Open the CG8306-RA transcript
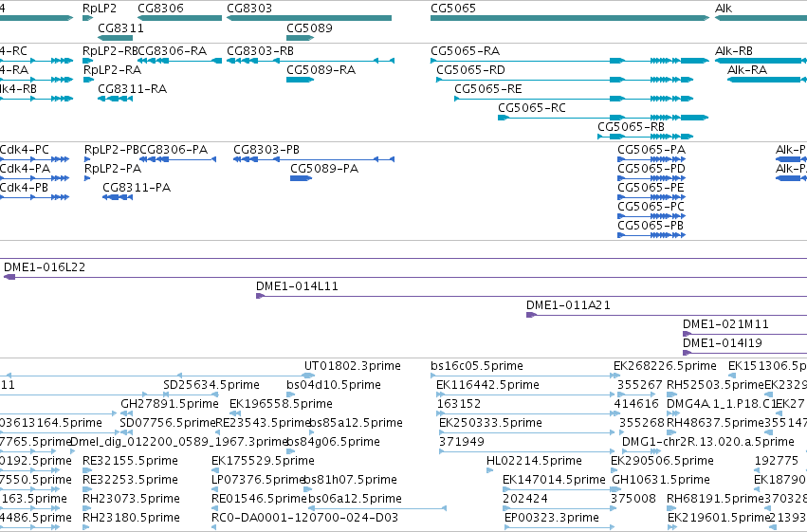 179,61
